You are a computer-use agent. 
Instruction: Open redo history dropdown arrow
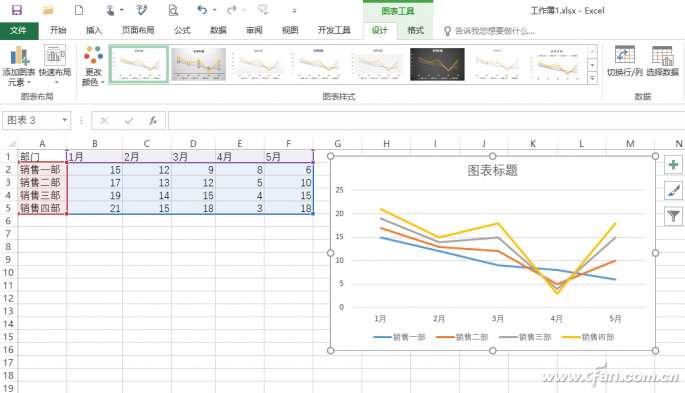(x=244, y=10)
